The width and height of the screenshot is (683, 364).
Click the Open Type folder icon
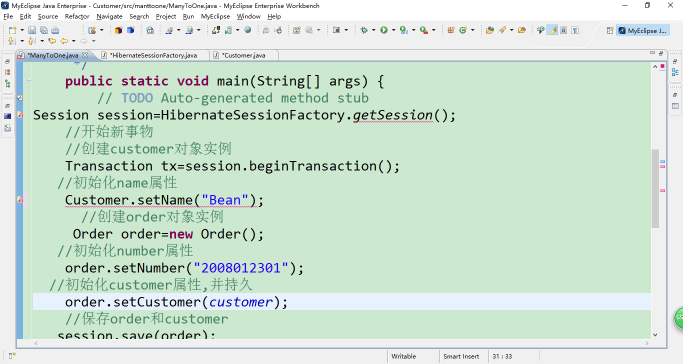(x=490, y=30)
